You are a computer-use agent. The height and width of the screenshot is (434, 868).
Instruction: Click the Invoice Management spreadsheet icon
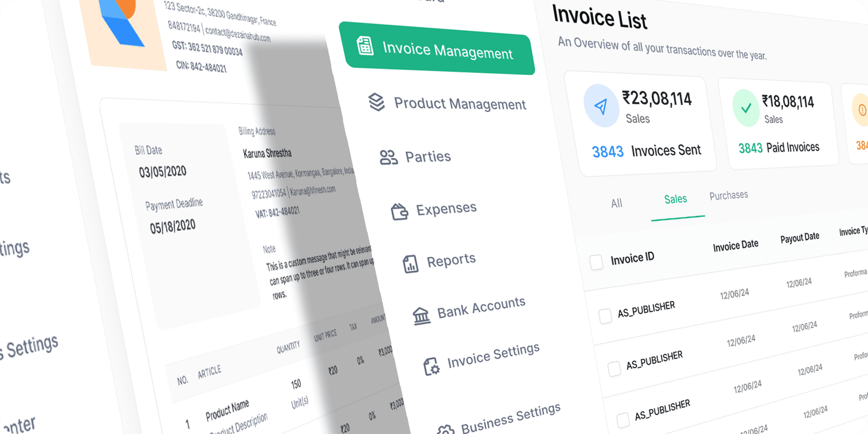365,46
